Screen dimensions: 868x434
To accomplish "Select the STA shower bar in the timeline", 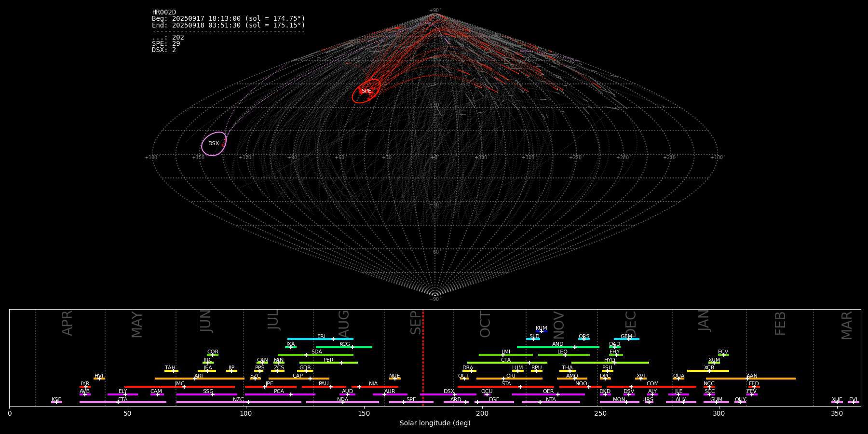I will pyautogui.click(x=506, y=387).
